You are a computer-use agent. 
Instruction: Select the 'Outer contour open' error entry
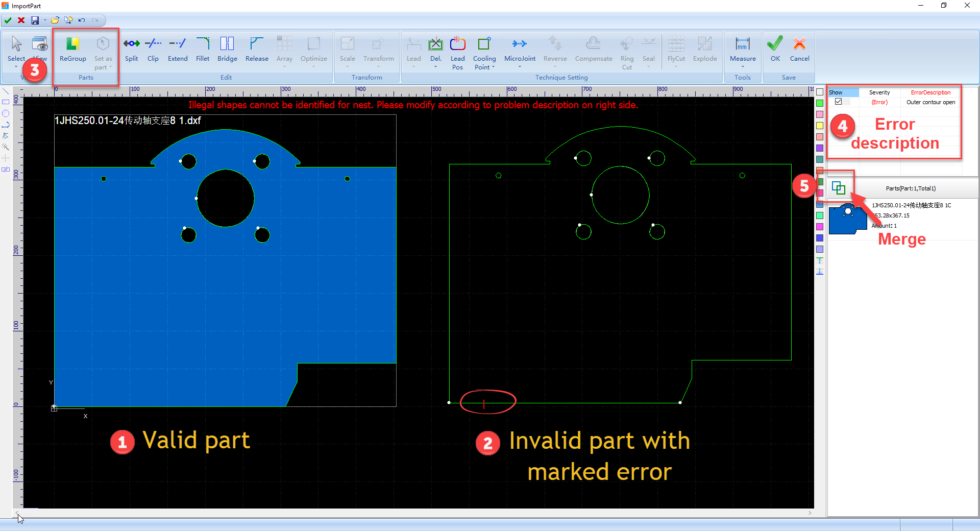[x=930, y=102]
